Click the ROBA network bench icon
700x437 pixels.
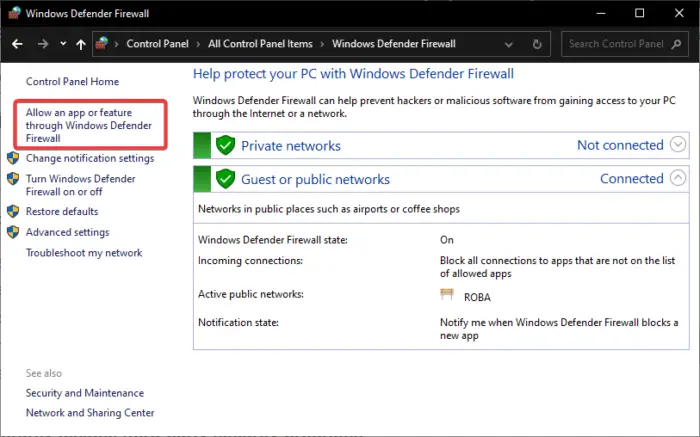[x=446, y=294]
